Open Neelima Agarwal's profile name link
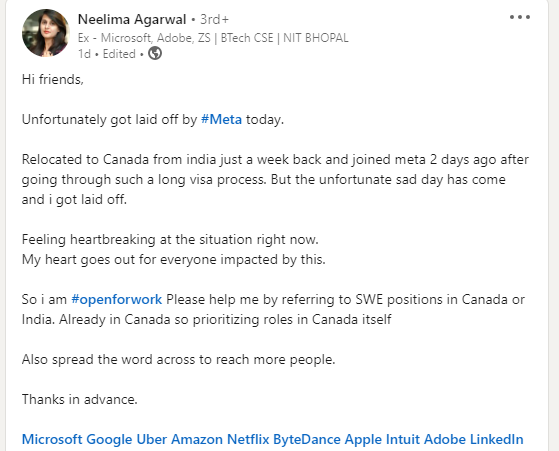Screen dimensions: 559x451 click(132, 19)
